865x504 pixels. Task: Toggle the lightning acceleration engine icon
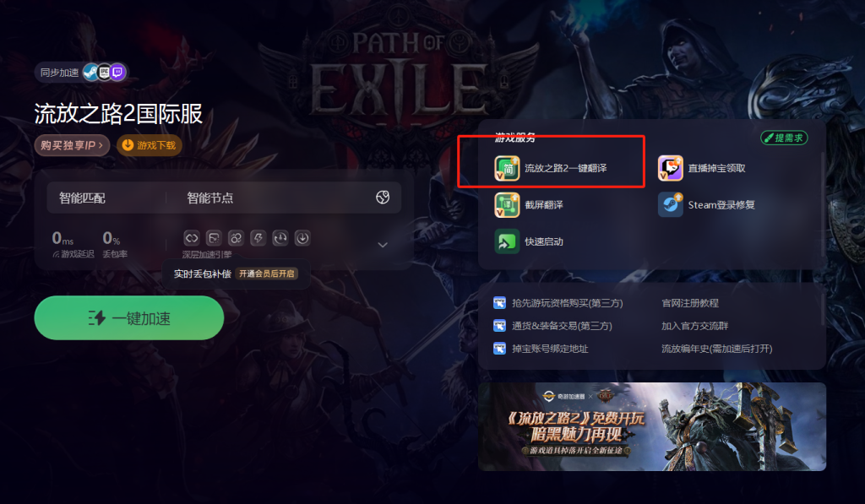point(258,238)
